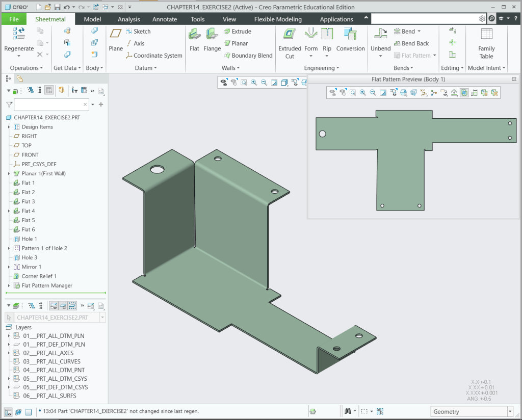
Task: Switch to the Layer Tree tab icon
Action: click(20, 78)
